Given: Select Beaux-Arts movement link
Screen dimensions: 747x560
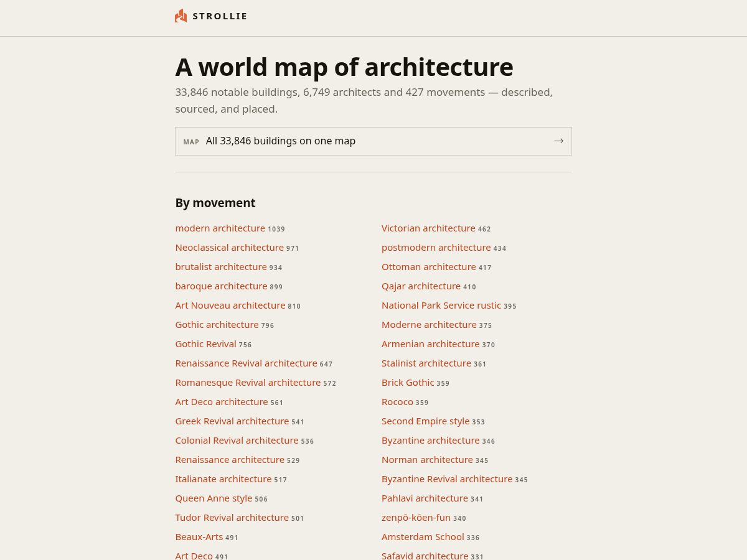Looking at the screenshot, I should (x=199, y=537).
